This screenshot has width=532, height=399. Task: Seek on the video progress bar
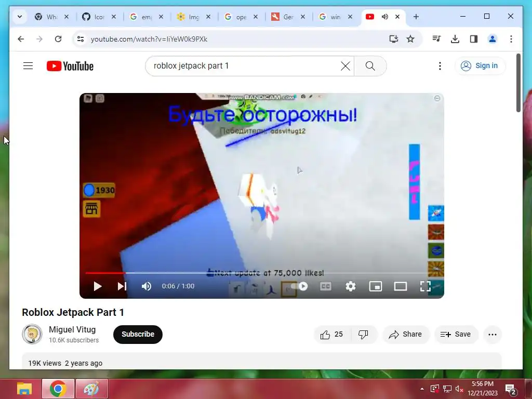261,273
